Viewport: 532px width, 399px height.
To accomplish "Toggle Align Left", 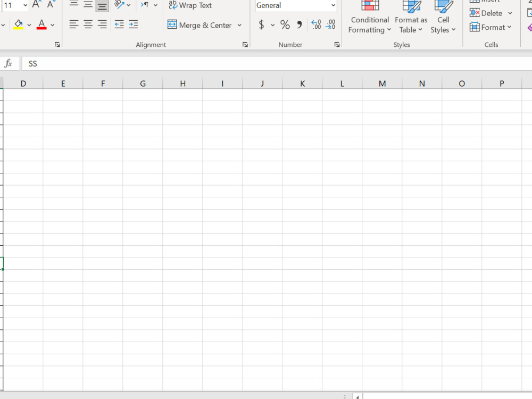I will pyautogui.click(x=73, y=24).
